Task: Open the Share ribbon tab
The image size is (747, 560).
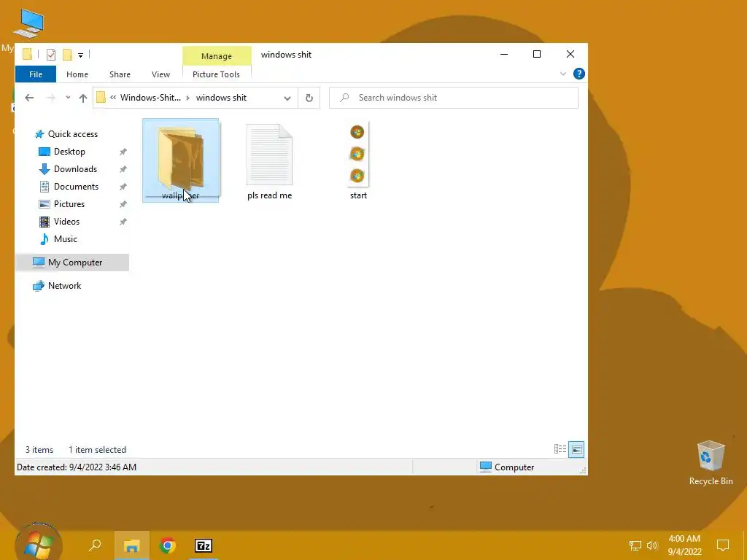Action: [120, 74]
